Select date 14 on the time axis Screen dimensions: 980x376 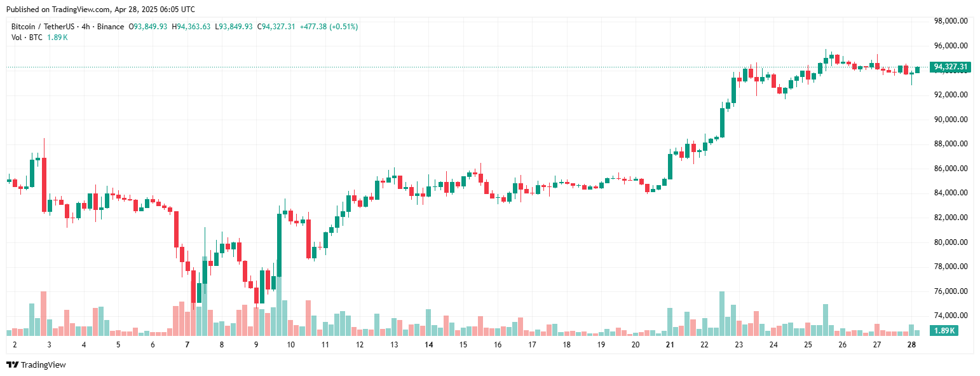point(429,345)
